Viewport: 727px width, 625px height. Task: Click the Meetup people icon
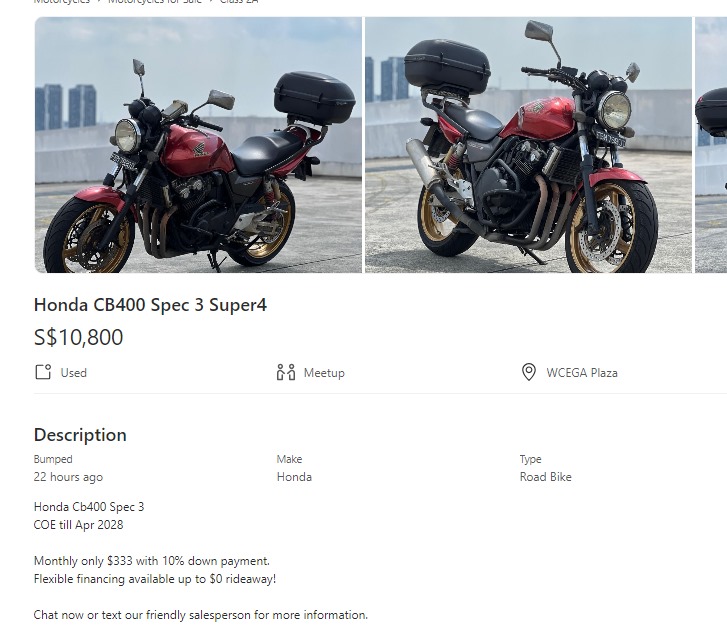286,372
